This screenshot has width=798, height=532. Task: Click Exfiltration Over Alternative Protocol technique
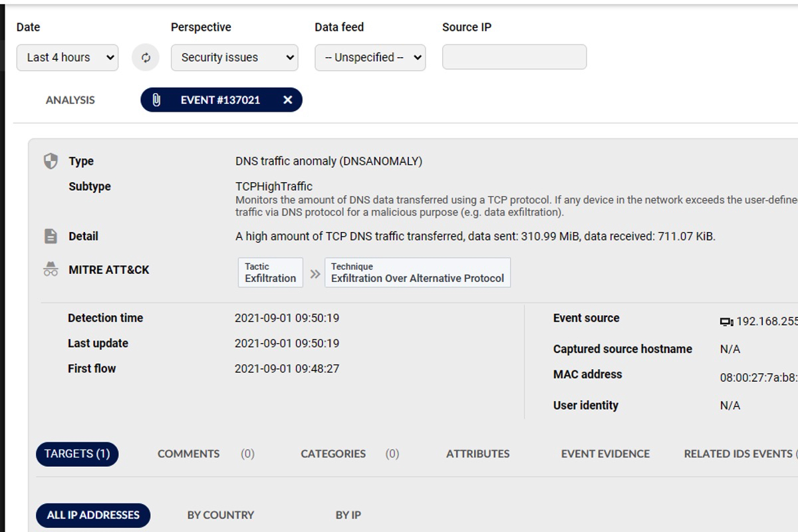click(417, 273)
